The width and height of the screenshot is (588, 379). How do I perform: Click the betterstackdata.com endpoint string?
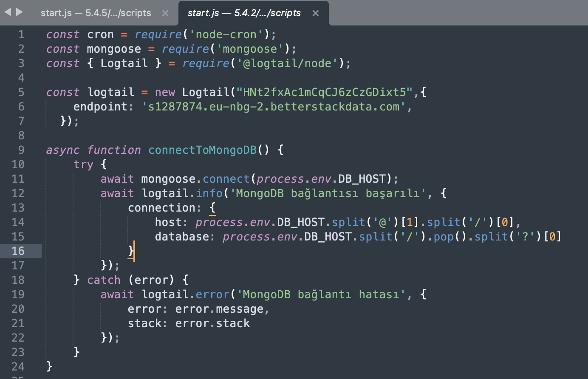click(x=274, y=107)
